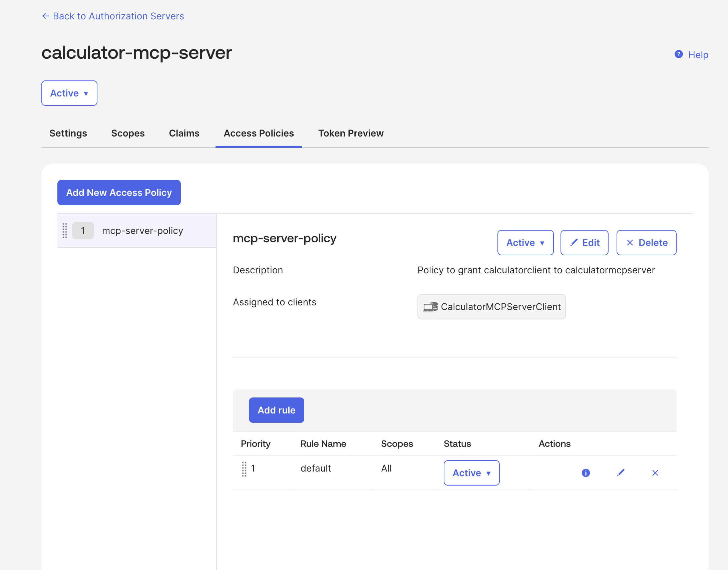
Task: Open the authorization server Active status dropdown
Action: pos(69,93)
